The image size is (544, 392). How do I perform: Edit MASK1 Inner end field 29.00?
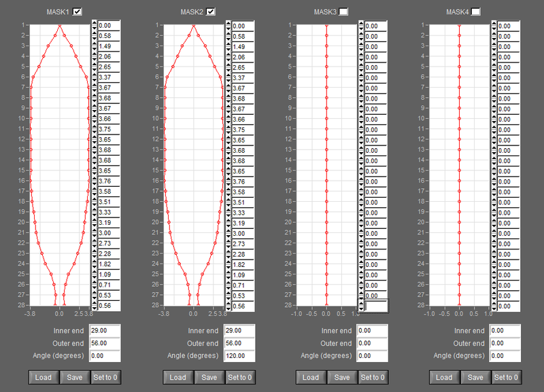(105, 331)
